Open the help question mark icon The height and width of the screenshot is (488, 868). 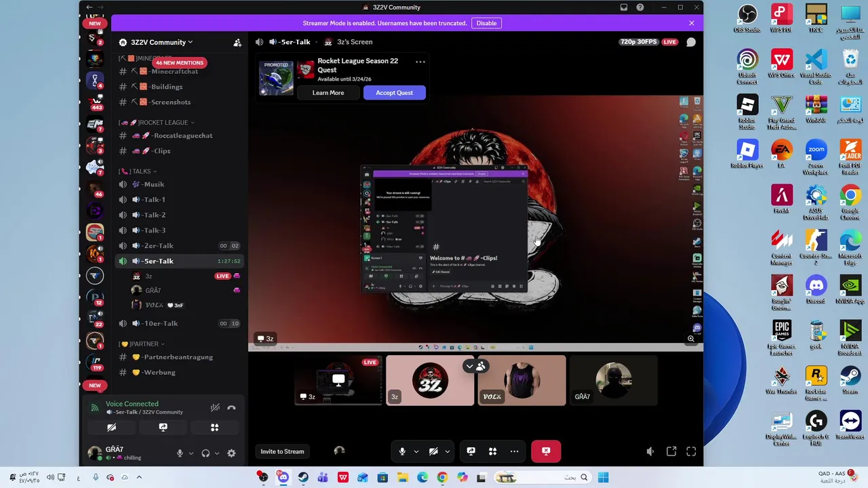[640, 7]
